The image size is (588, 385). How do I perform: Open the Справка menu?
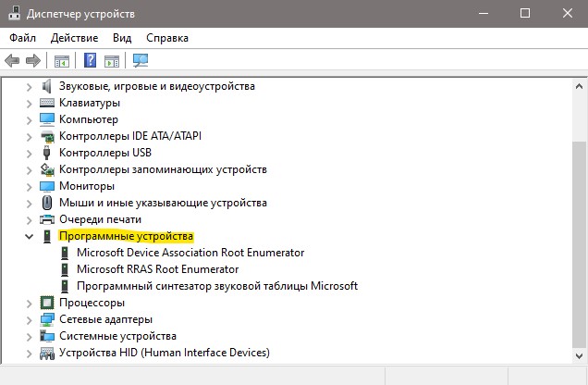tap(167, 38)
